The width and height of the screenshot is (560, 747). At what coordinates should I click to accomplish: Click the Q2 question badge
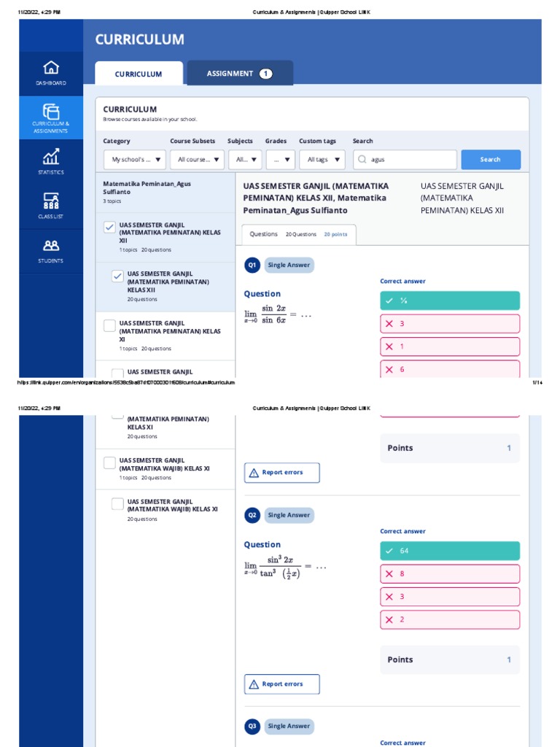point(252,515)
